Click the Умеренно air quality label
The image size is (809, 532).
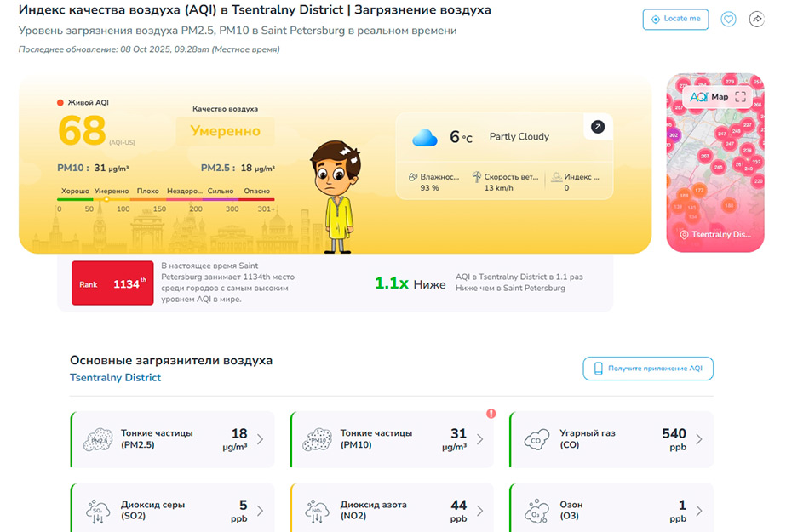coord(225,131)
